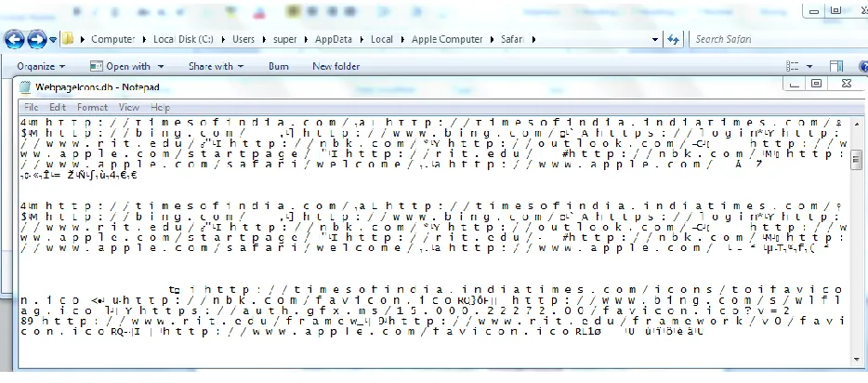The width and height of the screenshot is (868, 383).
Task: Open the view options dropdown arrow
Action: click(x=809, y=66)
